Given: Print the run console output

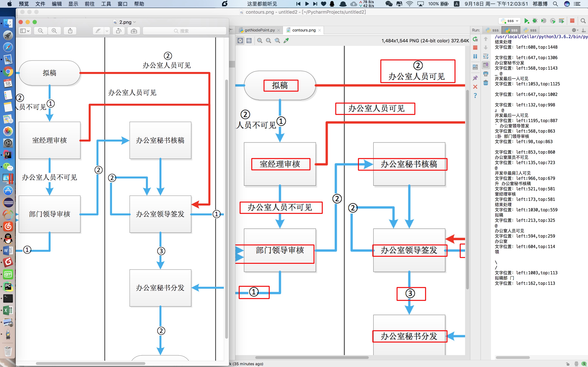Looking at the screenshot, I should [x=485, y=74].
